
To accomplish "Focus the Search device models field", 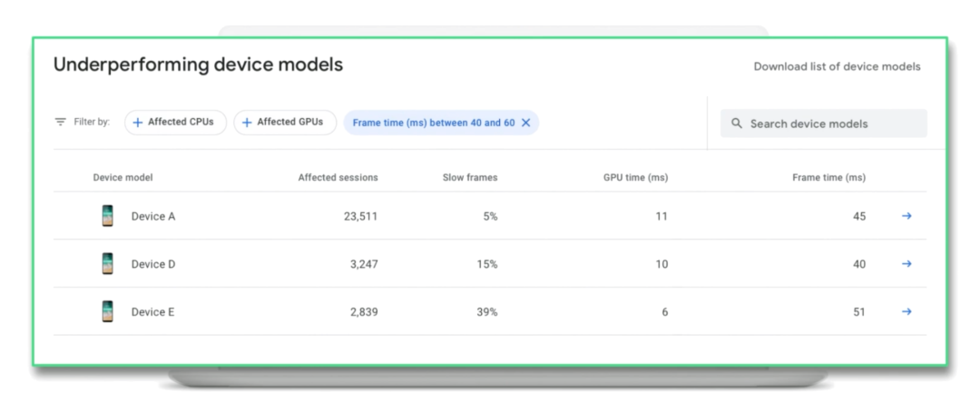I will point(830,123).
